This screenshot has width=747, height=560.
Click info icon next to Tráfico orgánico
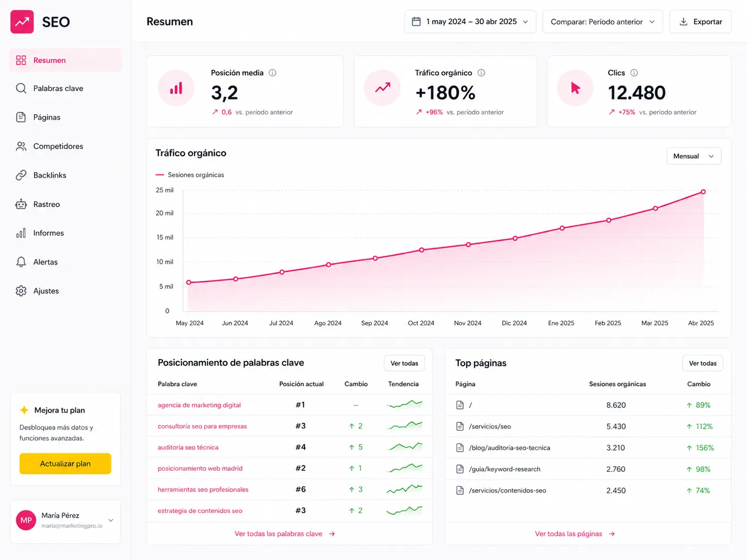[x=481, y=73]
